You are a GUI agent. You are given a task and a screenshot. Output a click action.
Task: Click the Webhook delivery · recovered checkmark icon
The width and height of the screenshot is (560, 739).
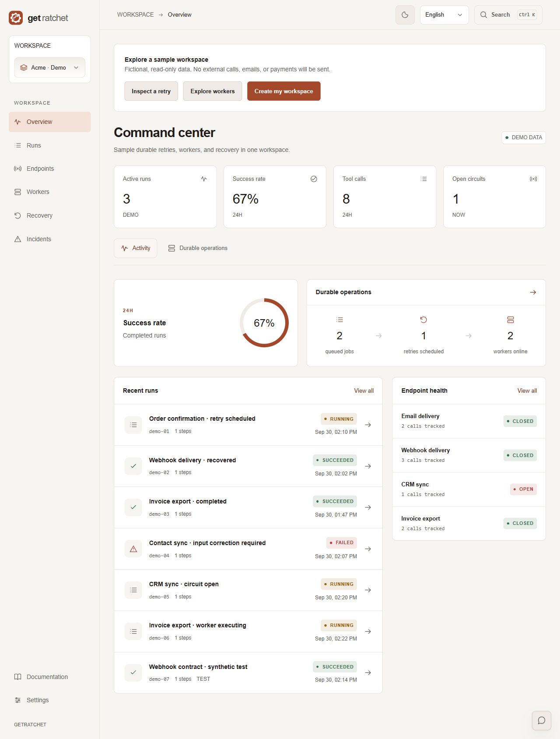point(133,466)
